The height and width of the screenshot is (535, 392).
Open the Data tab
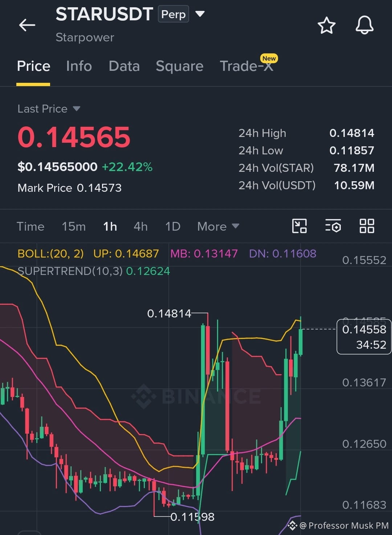tap(124, 66)
